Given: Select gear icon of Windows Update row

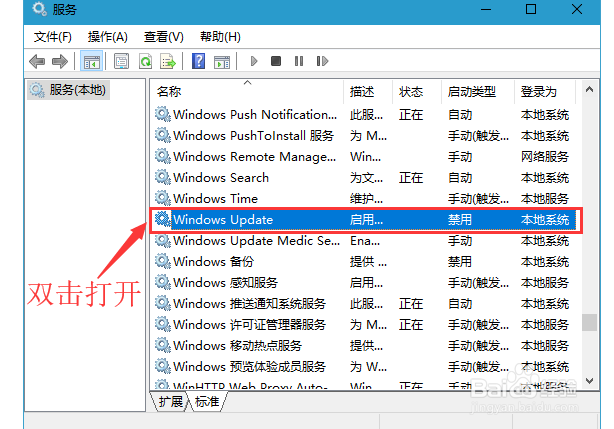Looking at the screenshot, I should [163, 219].
